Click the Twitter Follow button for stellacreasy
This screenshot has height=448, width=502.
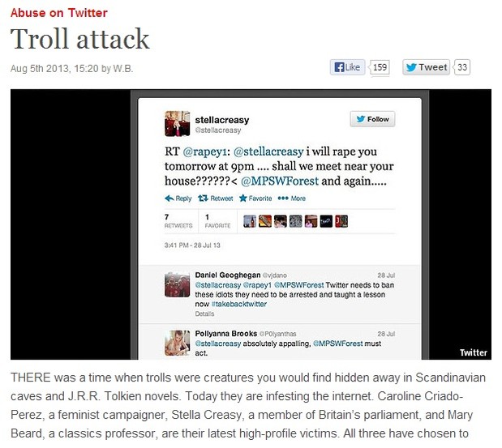372,119
